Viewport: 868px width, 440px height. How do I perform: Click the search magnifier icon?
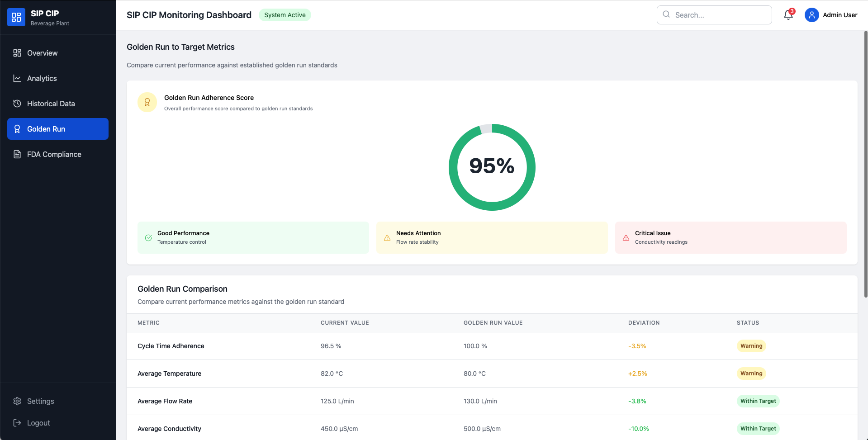(666, 14)
